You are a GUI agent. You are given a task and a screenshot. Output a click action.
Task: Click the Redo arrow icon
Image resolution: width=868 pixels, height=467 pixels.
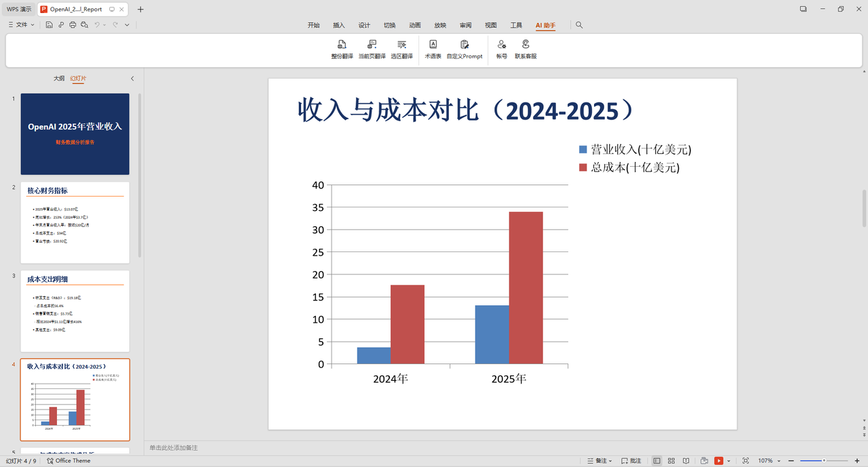115,24
